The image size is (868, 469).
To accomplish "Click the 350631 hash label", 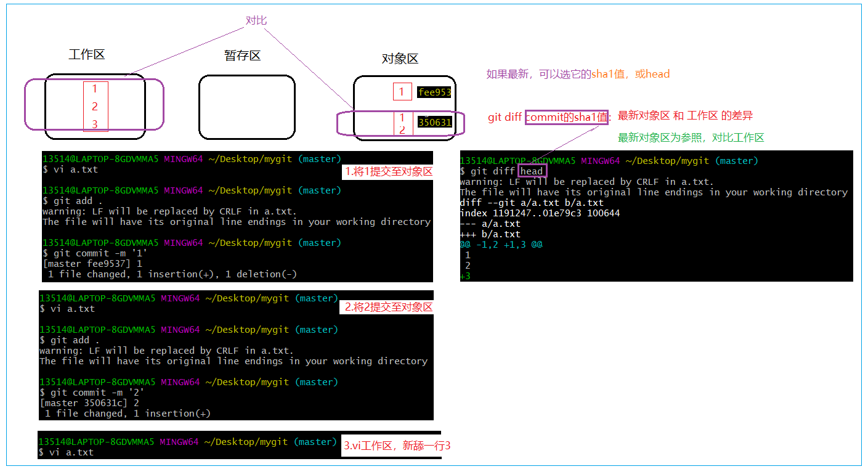I will [x=434, y=123].
